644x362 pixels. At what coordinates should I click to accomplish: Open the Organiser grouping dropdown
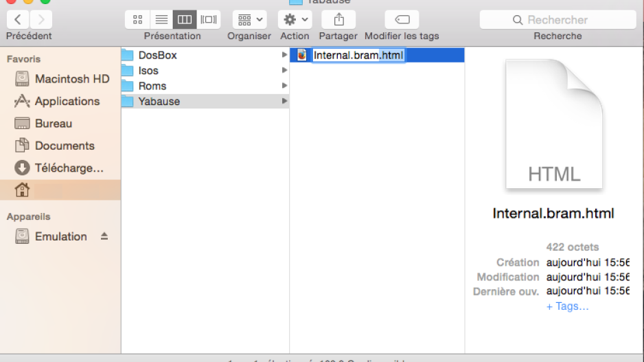click(250, 19)
